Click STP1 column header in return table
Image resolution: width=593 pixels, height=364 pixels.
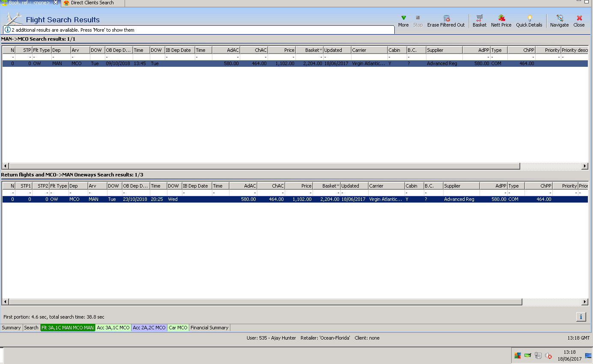pos(24,186)
